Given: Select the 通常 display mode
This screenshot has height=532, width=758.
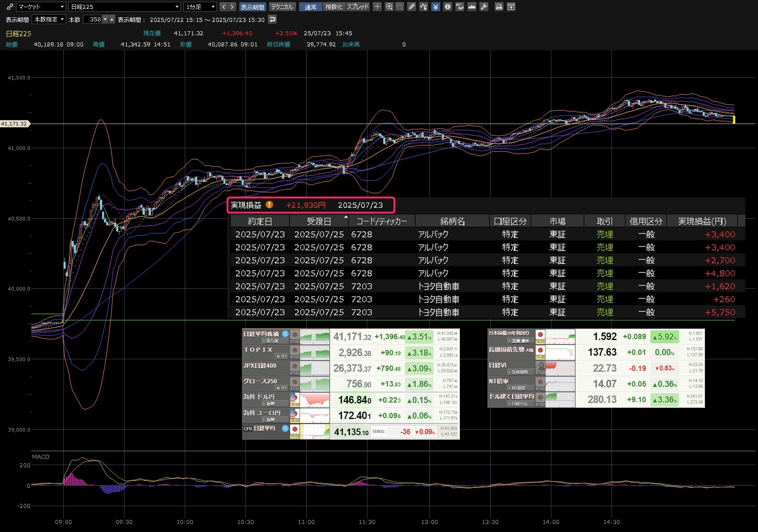Looking at the screenshot, I should [310, 7].
